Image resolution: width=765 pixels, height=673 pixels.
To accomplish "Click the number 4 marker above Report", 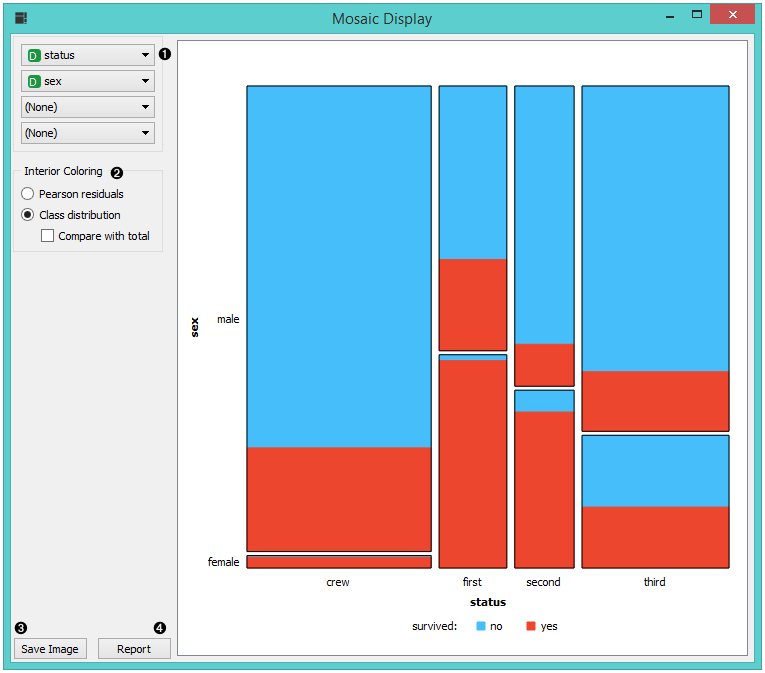I will point(159,628).
